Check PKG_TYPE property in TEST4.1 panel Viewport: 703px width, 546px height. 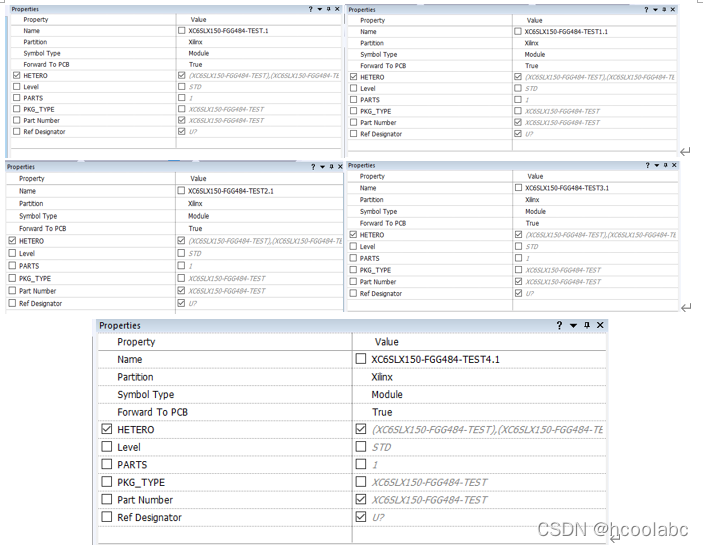point(106,482)
